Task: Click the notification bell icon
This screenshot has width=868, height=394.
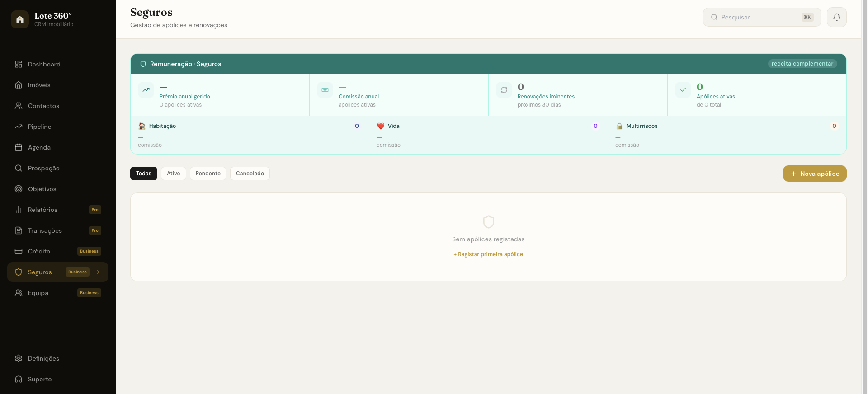Action: (836, 17)
